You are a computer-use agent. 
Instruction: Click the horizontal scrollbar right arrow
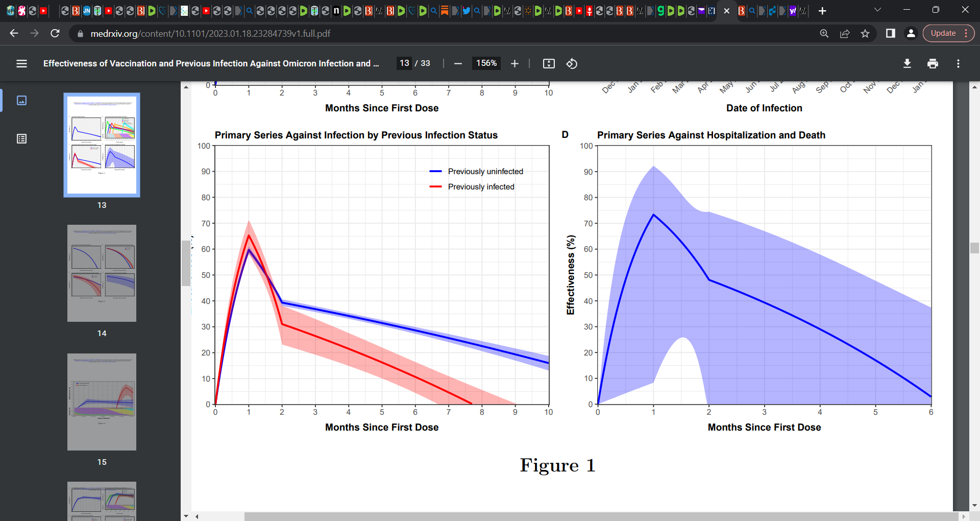click(x=964, y=516)
